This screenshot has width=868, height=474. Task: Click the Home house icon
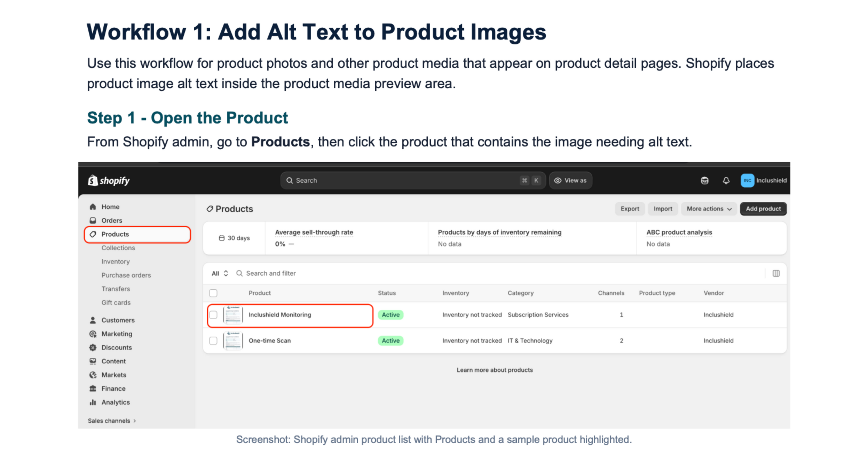(93, 207)
